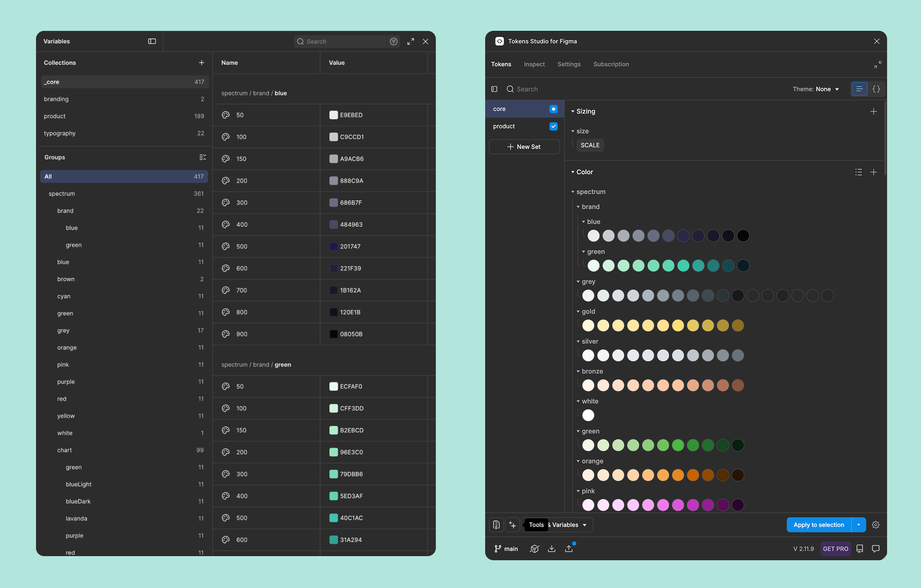Viewport: 921px width, 588px height.
Task: Collapse the Tokens Studio plugin window
Action: coord(878,64)
